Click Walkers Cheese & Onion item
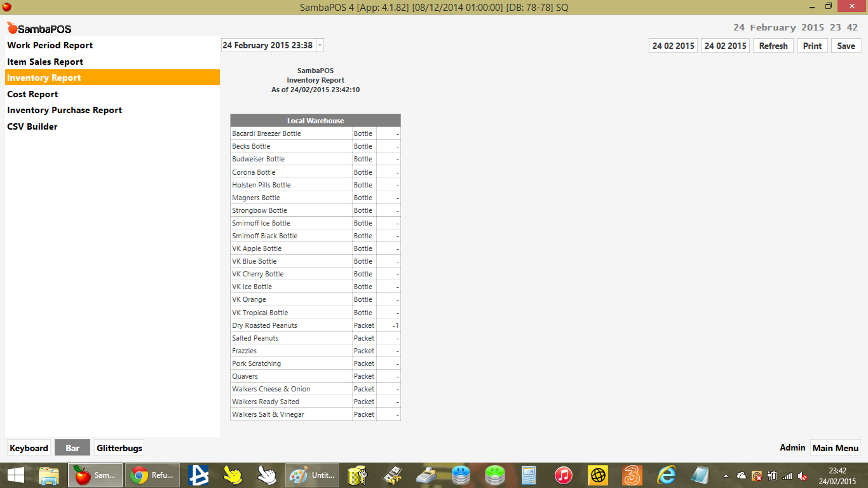 pyautogui.click(x=271, y=389)
